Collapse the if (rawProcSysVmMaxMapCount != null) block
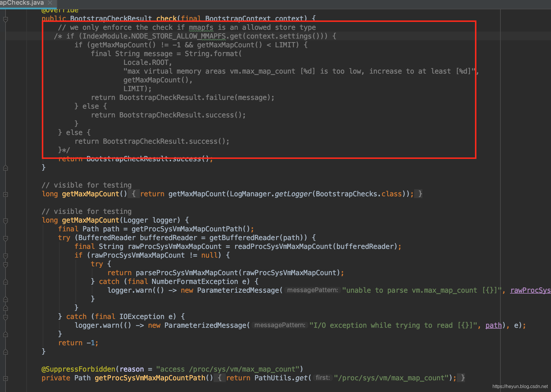Image resolution: width=551 pixels, height=392 pixels. pyautogui.click(x=5, y=256)
